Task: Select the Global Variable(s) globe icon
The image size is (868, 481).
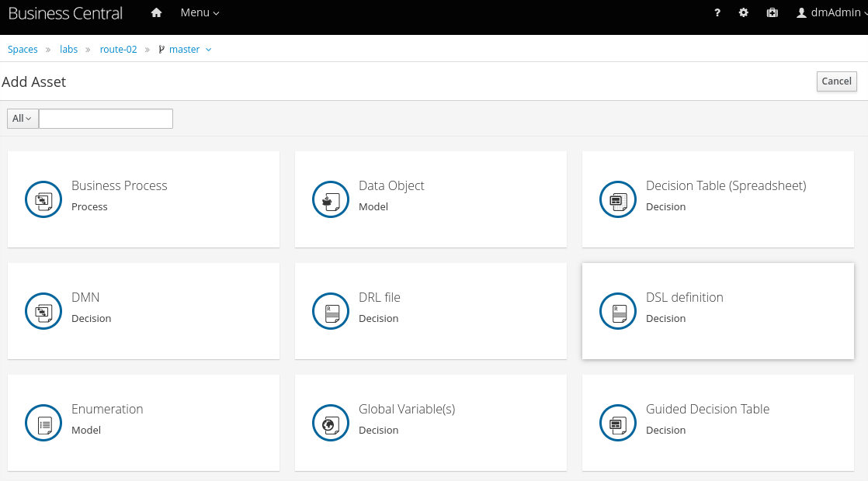Action: [331, 423]
